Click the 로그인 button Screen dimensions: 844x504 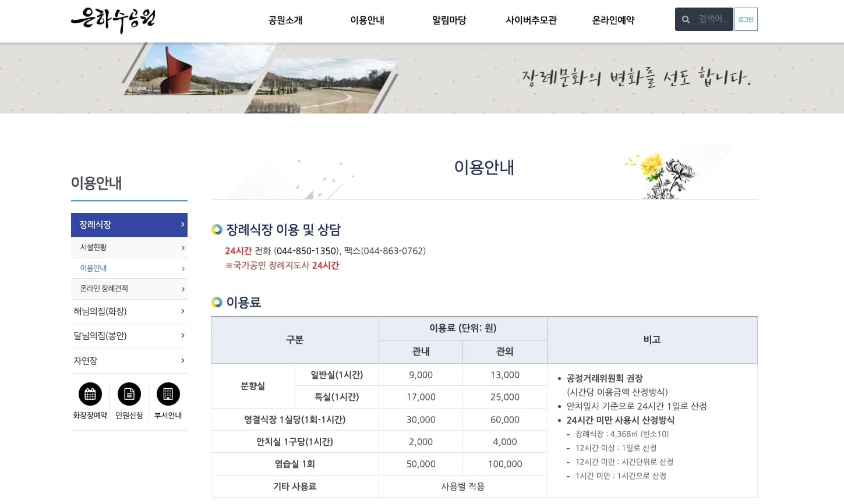[x=746, y=20]
